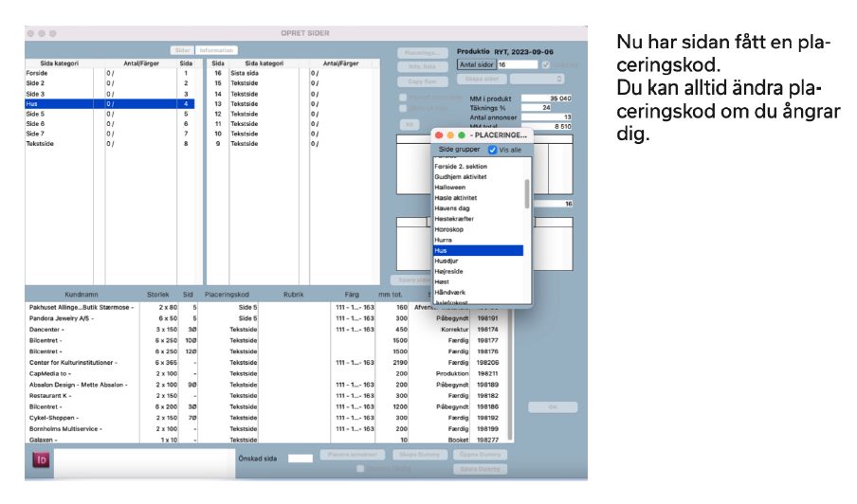Toggle the Vis alle checkbox
Screen dimensions: 857x504
click(x=492, y=150)
